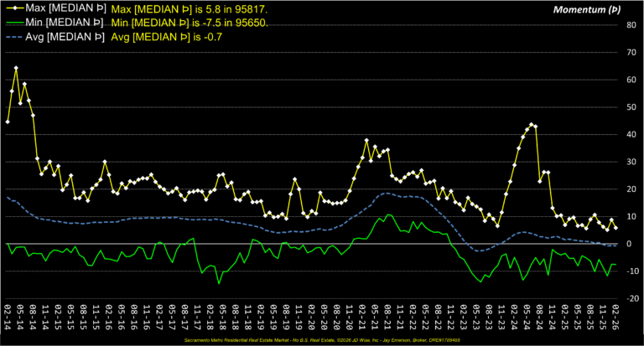Click the x-axis label 11-17

tap(198, 318)
